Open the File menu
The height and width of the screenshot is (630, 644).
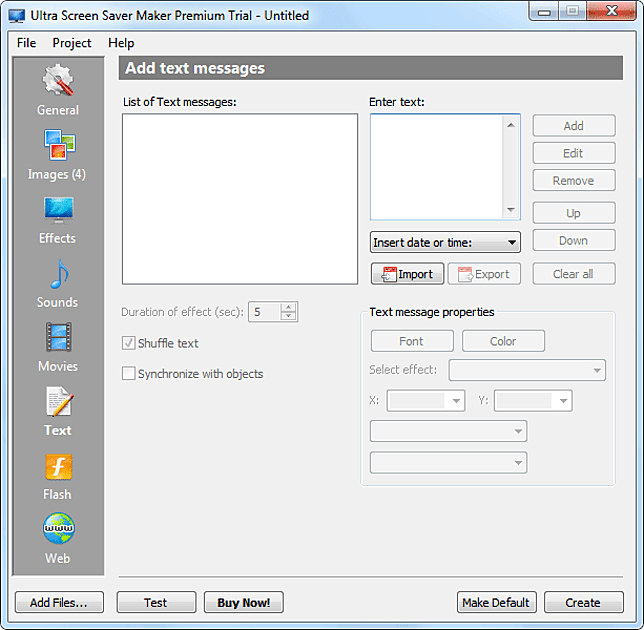pyautogui.click(x=26, y=43)
